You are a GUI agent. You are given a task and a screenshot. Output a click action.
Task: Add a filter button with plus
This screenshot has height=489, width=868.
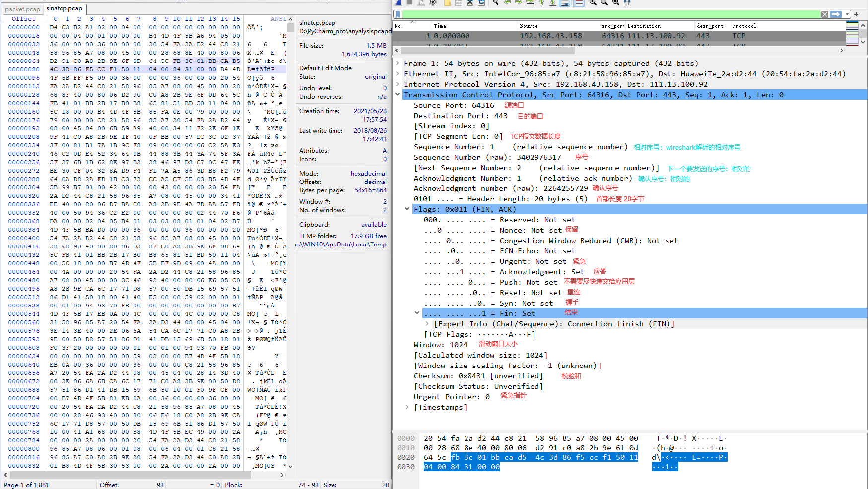[x=856, y=14]
